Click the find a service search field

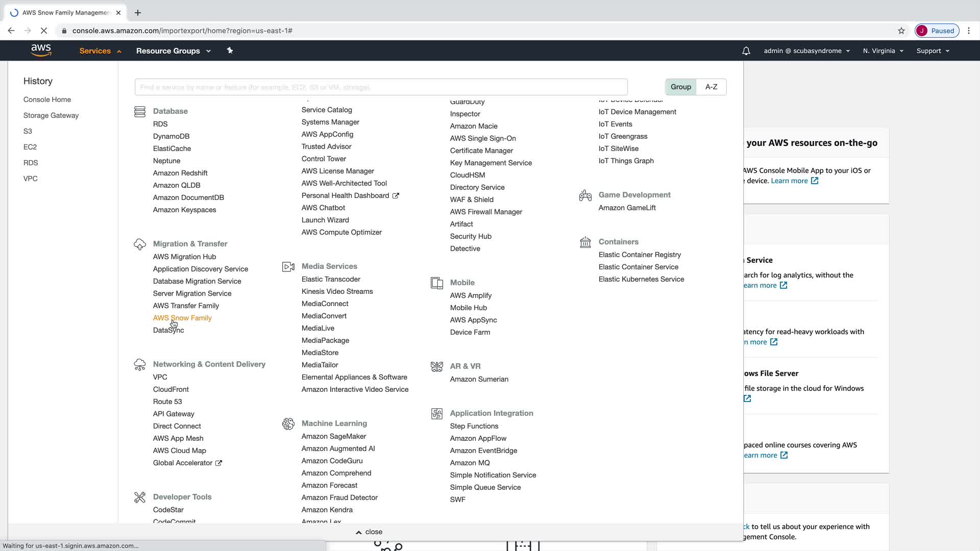[381, 87]
